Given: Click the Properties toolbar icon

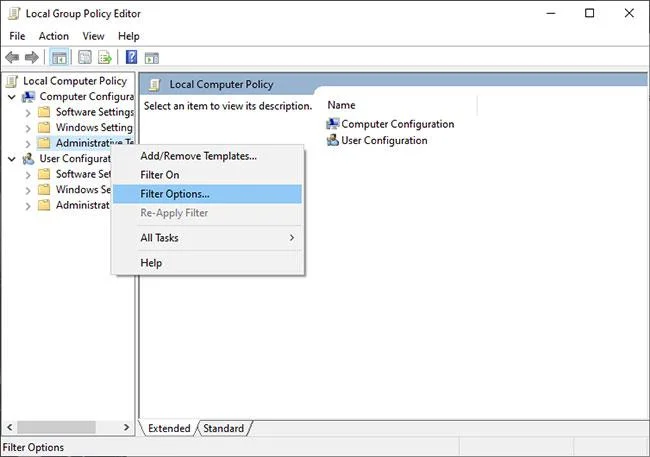Looking at the screenshot, I should pos(85,57).
